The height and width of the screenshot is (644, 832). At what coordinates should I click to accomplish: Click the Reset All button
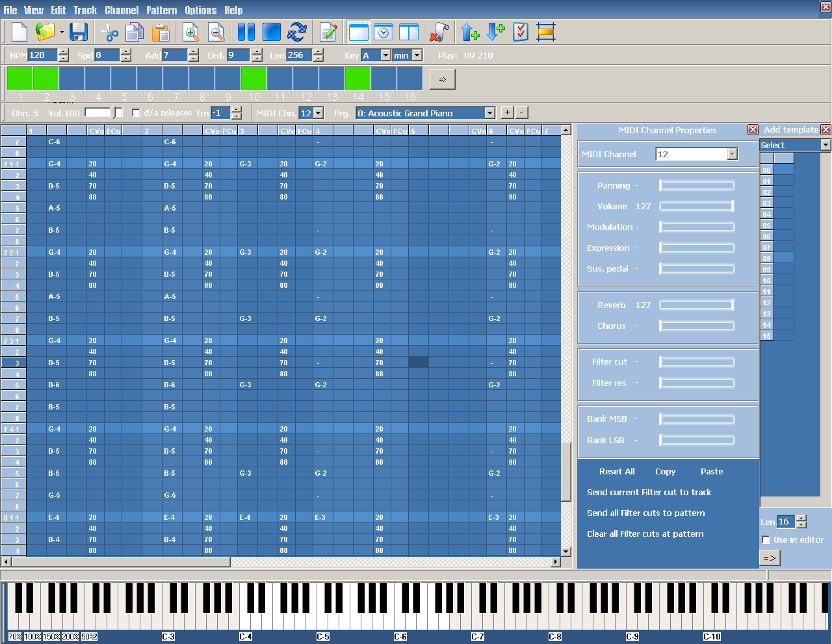(617, 472)
